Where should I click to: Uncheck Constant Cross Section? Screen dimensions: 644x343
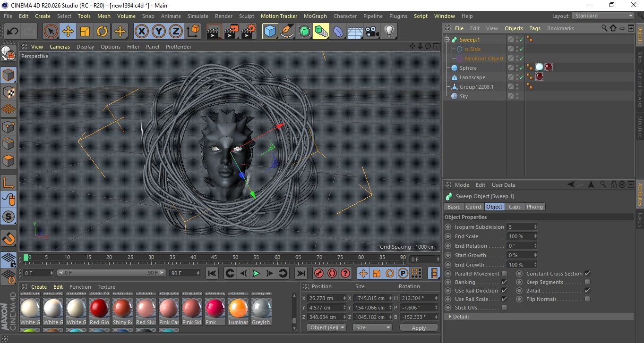click(x=587, y=274)
